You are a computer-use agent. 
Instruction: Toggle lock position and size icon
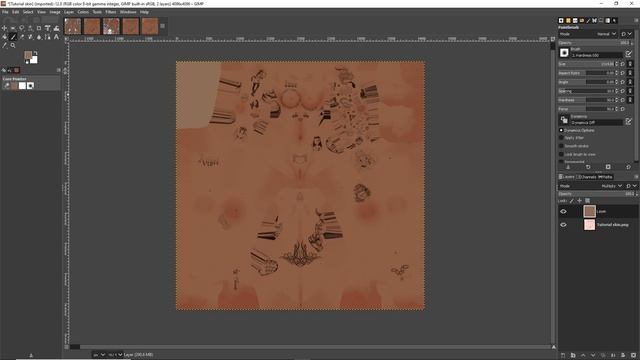(x=580, y=201)
